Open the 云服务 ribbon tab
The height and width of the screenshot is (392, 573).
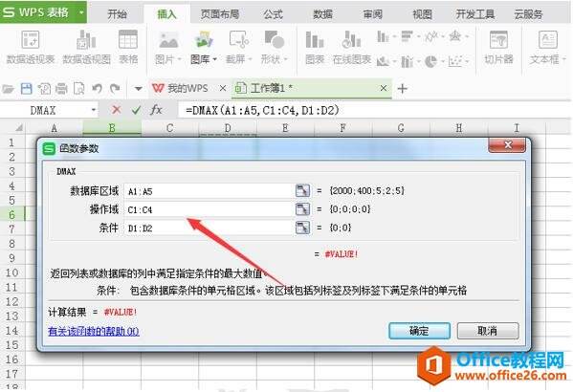pos(528,14)
